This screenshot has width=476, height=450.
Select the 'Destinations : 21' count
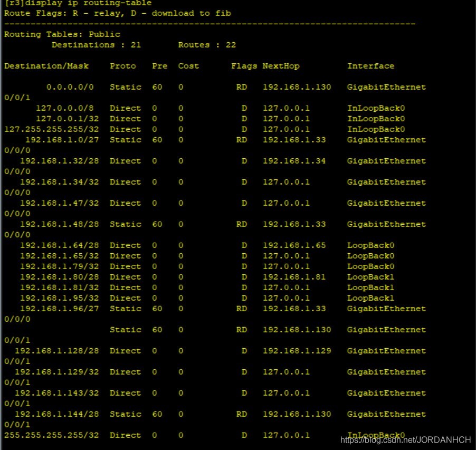(x=96, y=45)
